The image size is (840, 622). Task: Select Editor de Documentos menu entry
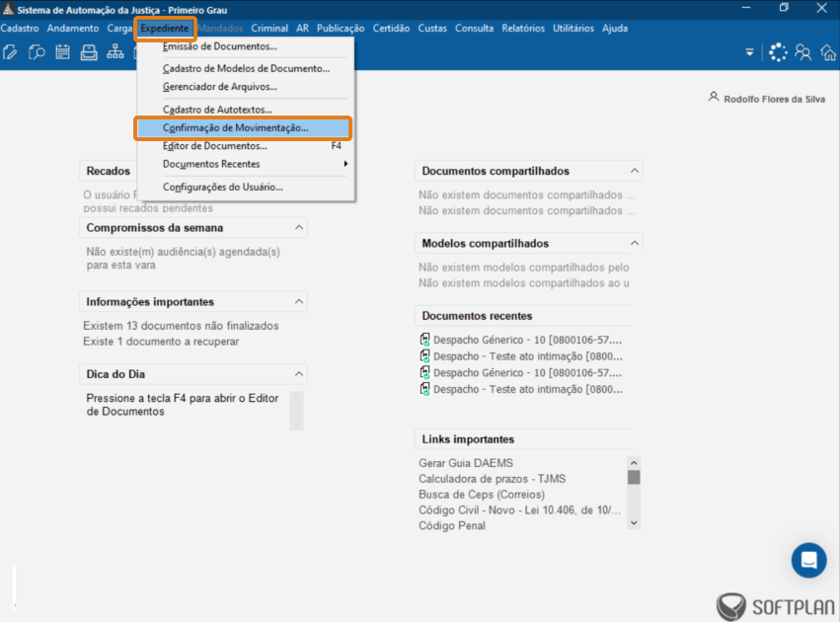(246, 146)
